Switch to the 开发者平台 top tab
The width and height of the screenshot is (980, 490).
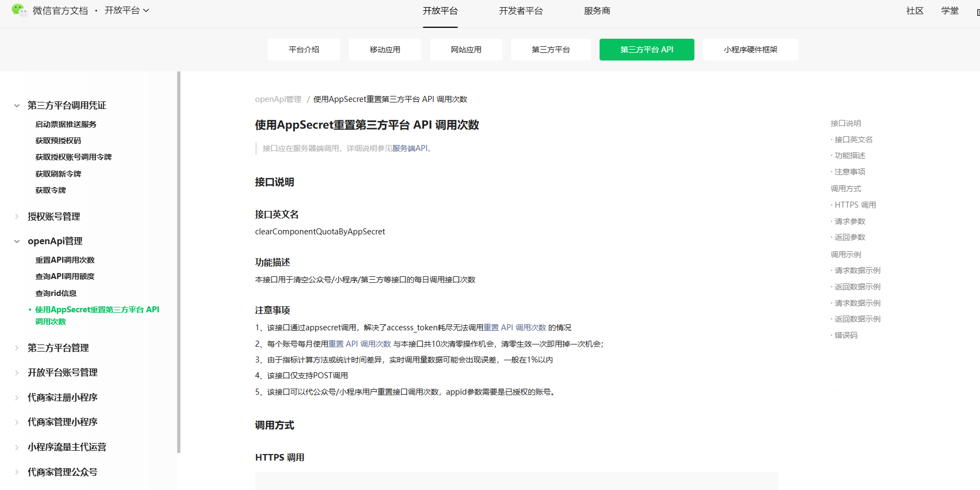(x=521, y=11)
